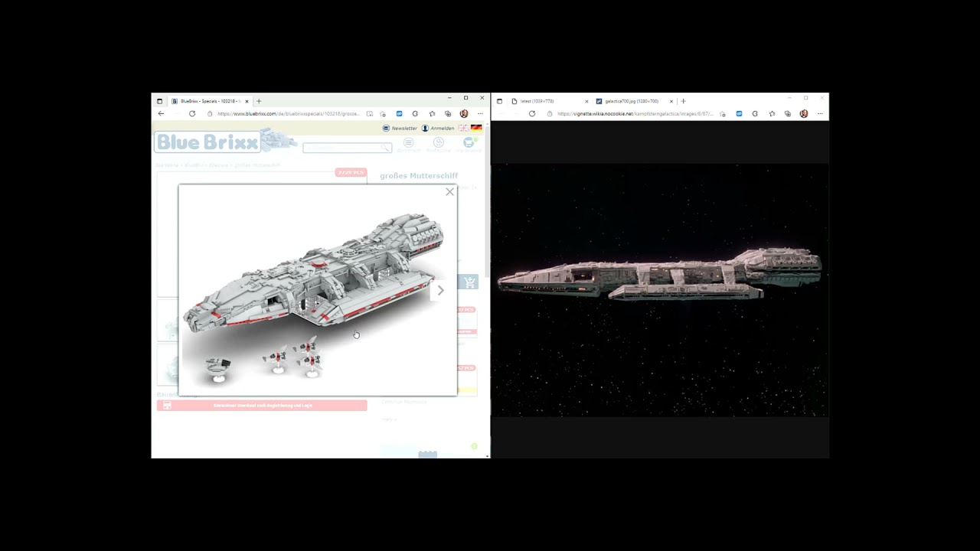
Task: Open settings and more menu in right window
Action: pos(820,113)
